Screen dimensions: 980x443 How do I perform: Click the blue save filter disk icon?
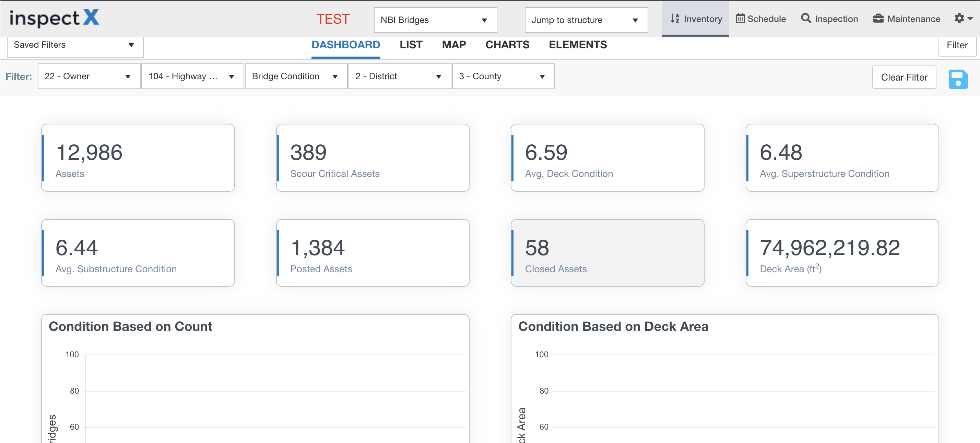point(958,79)
